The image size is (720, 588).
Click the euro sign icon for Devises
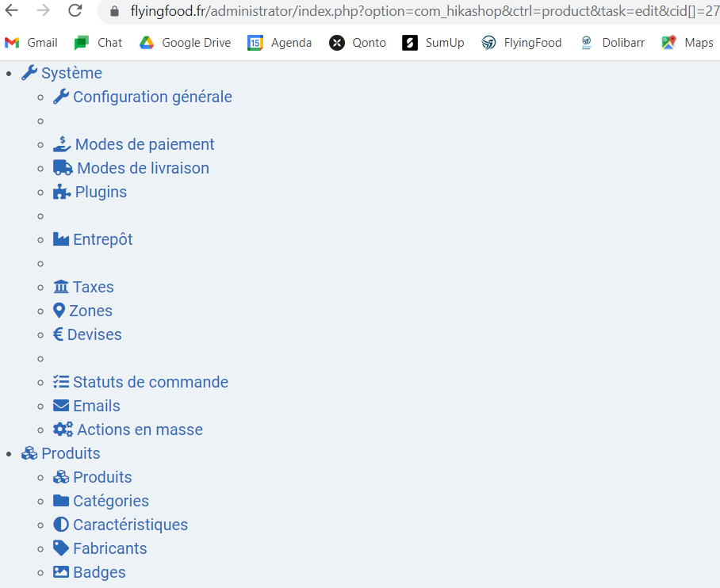(59, 334)
